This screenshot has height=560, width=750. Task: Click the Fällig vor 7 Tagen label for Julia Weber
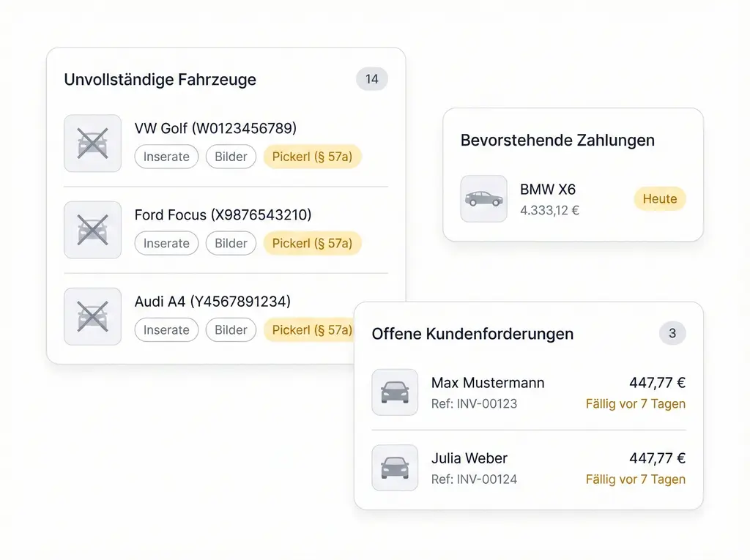[x=635, y=479]
